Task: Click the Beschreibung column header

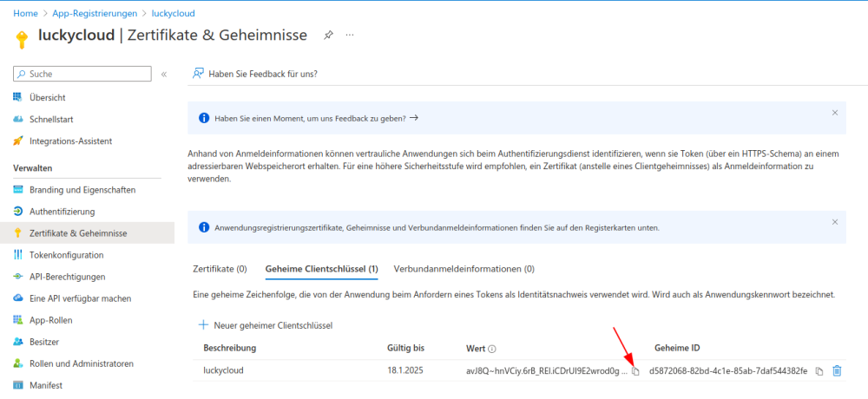Action: point(230,348)
